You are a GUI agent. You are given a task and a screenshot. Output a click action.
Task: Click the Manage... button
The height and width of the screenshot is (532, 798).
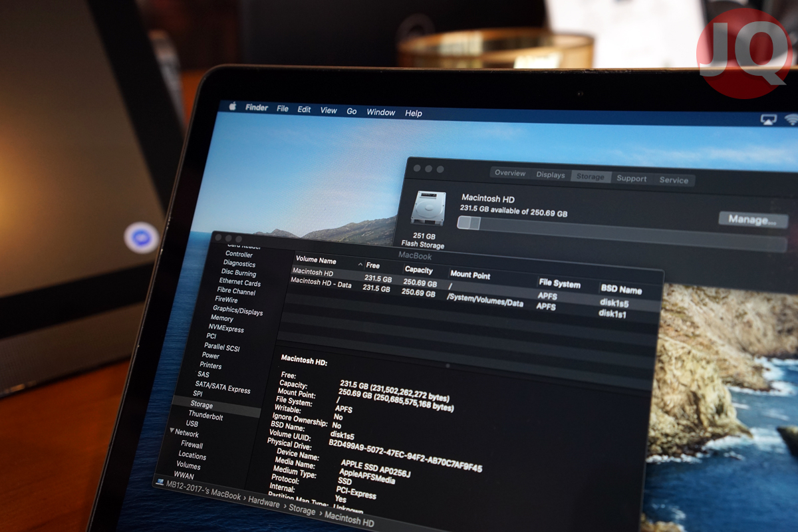coord(753,220)
